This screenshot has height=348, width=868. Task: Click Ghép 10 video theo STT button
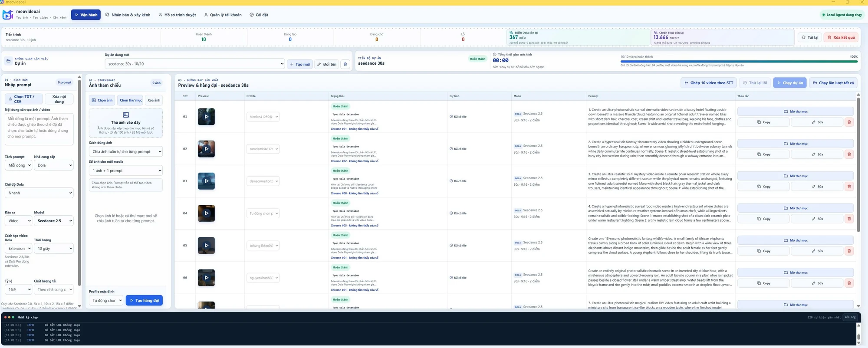[709, 83]
